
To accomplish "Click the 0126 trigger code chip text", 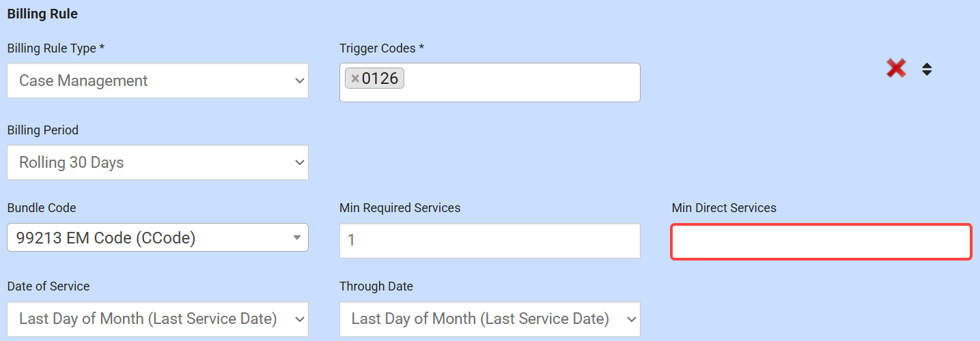I will (x=380, y=79).
